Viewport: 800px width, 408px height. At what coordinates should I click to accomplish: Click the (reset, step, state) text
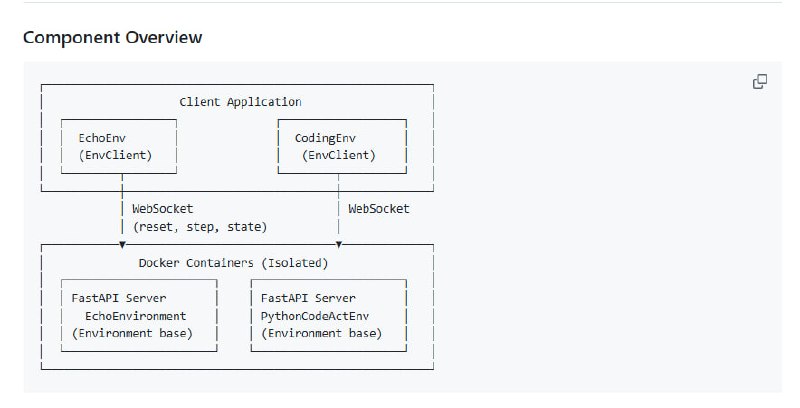tap(200, 227)
